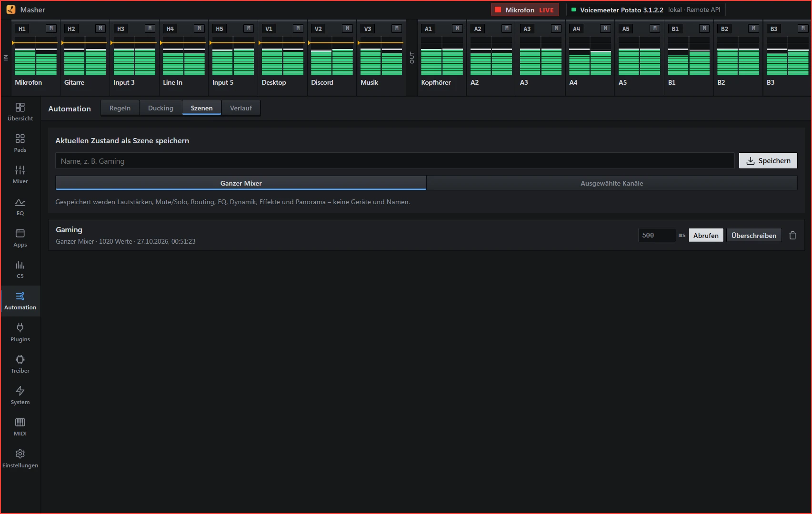
Task: Delete the Gaming scene with trash icon
Action: tap(792, 235)
